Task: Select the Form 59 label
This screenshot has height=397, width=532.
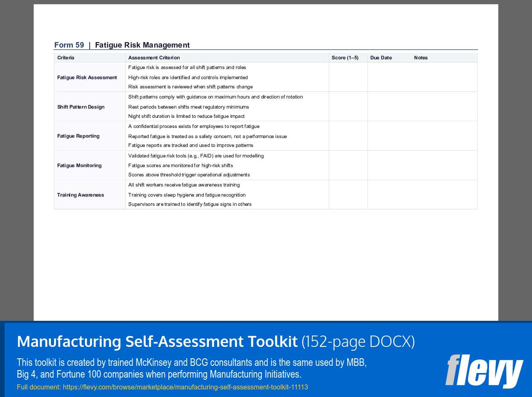Action: click(x=69, y=45)
